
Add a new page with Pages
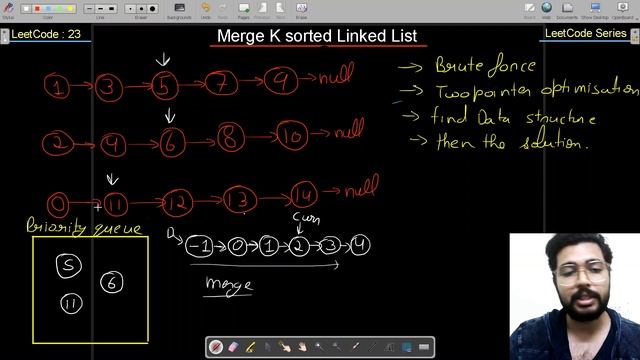(x=244, y=10)
